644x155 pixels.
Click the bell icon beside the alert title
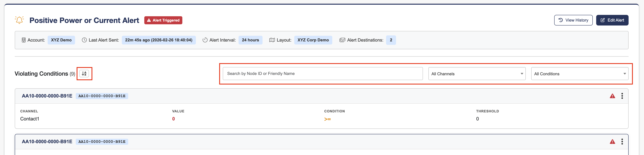pyautogui.click(x=19, y=20)
